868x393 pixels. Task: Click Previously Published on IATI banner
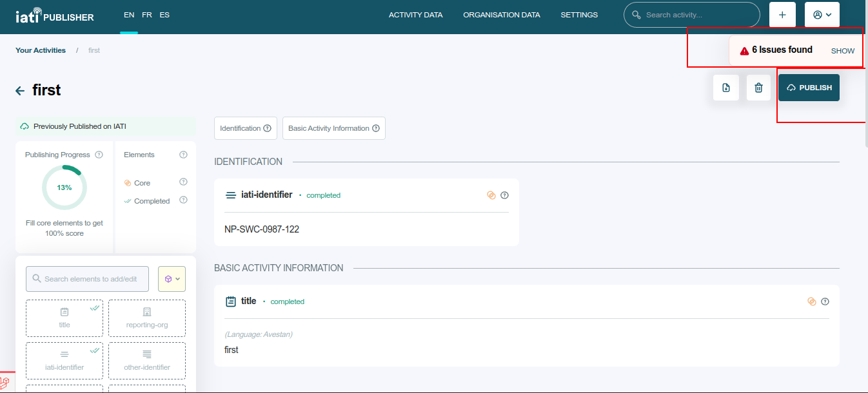coord(106,126)
